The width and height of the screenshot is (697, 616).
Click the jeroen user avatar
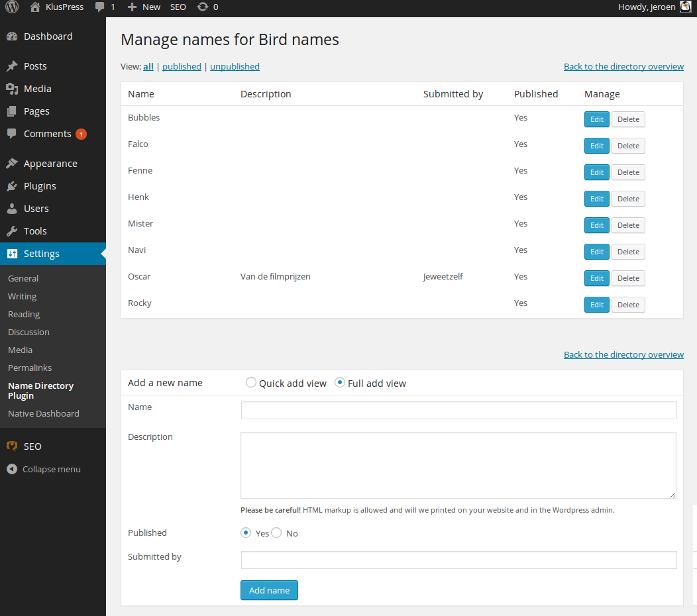pyautogui.click(x=685, y=7)
